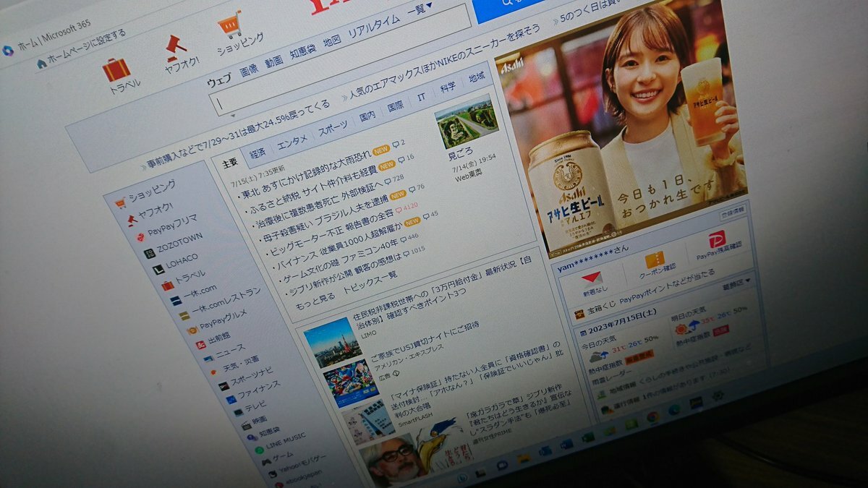Open Excel from the Windows taskbar
868x488 pixels.
click(588, 437)
